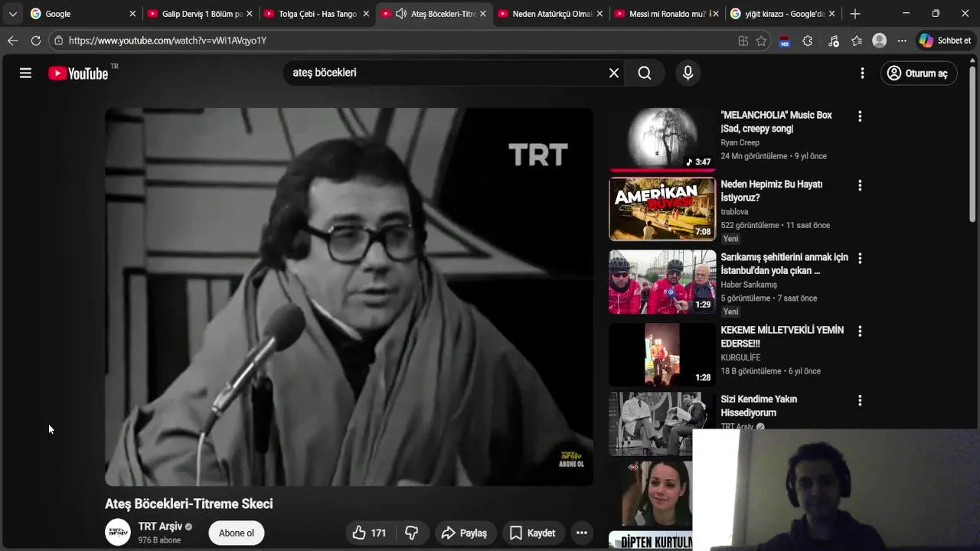
Task: Click the video player to pause
Action: 348,297
